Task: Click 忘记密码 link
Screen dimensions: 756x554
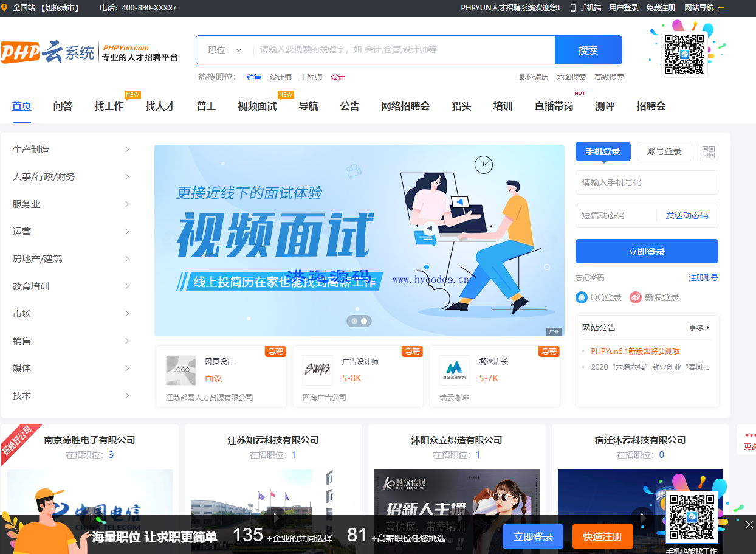Action: [589, 277]
